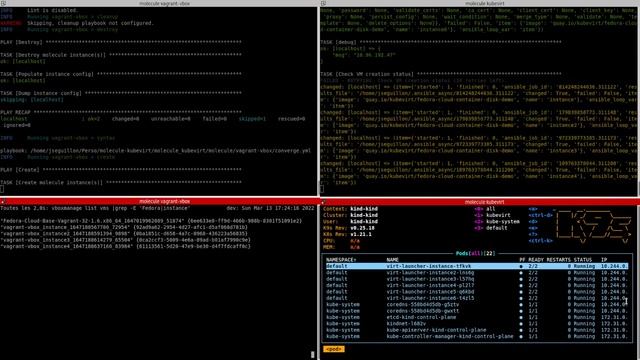The image size is (640, 360).
Task: Click 'TASK [Dump instance config]' line
Action: click(x=121, y=93)
